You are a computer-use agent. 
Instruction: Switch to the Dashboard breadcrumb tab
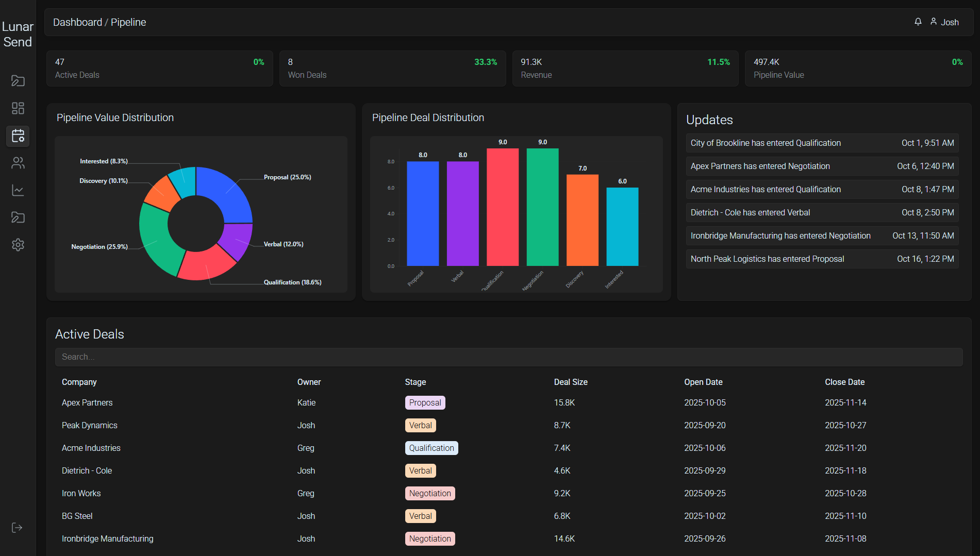(78, 22)
